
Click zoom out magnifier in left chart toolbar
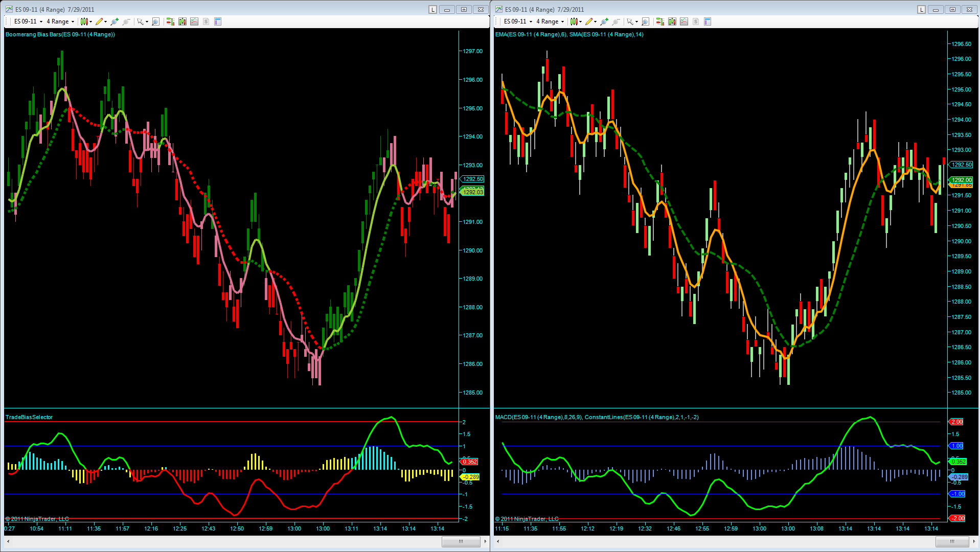pyautogui.click(x=126, y=21)
